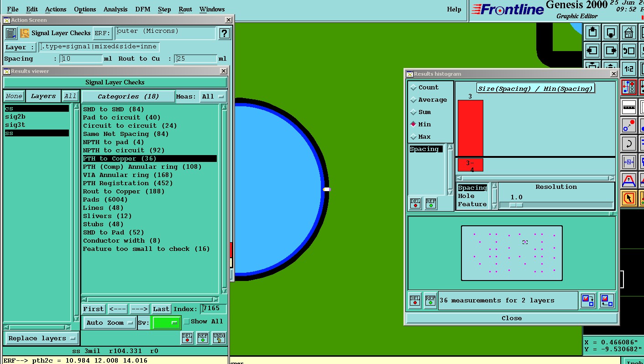Select sig2b in the layers list

(15, 116)
